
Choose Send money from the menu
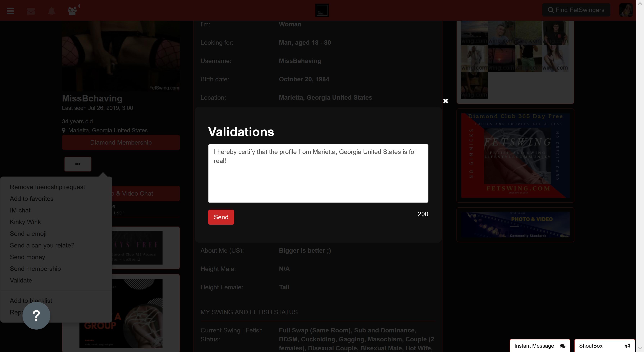pyautogui.click(x=28, y=257)
